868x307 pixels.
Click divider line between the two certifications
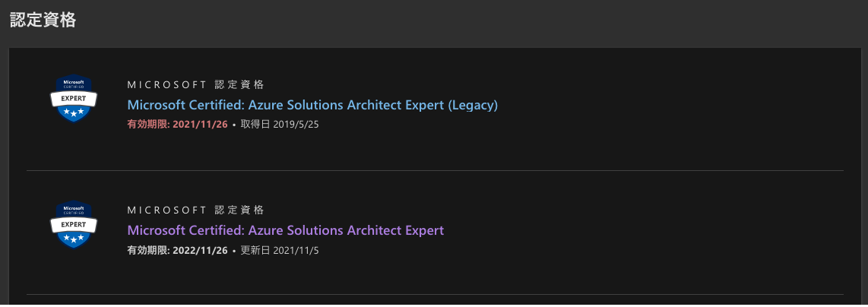coord(435,170)
